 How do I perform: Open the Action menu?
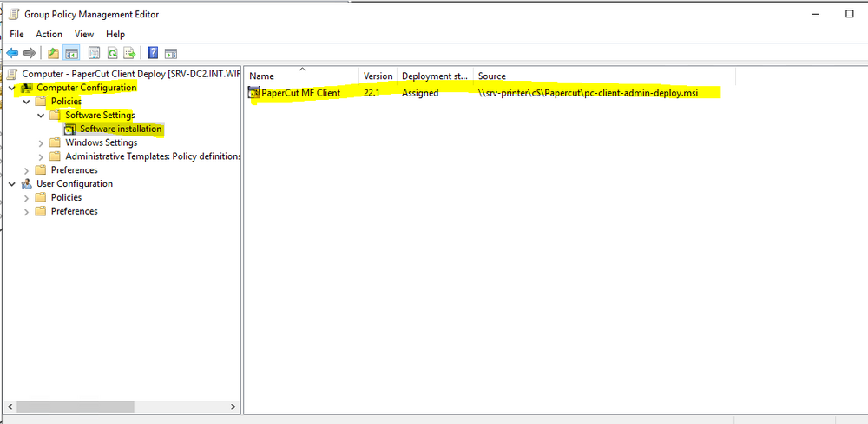(x=49, y=35)
